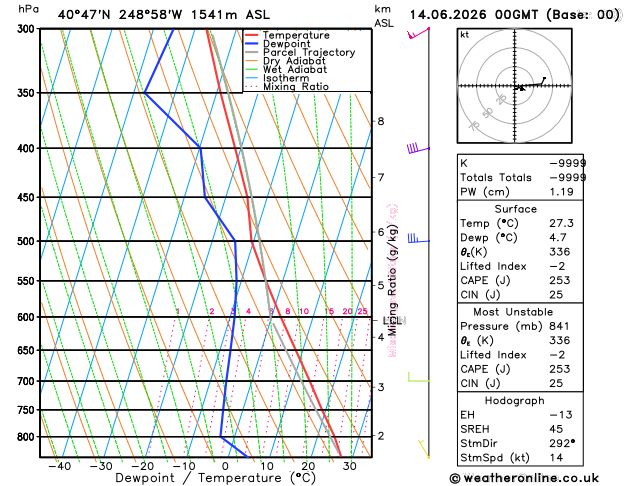The image size is (629, 486).
Task: Click the 'Dewpoint / Temperature (°C)' axis title
Action: (x=215, y=478)
